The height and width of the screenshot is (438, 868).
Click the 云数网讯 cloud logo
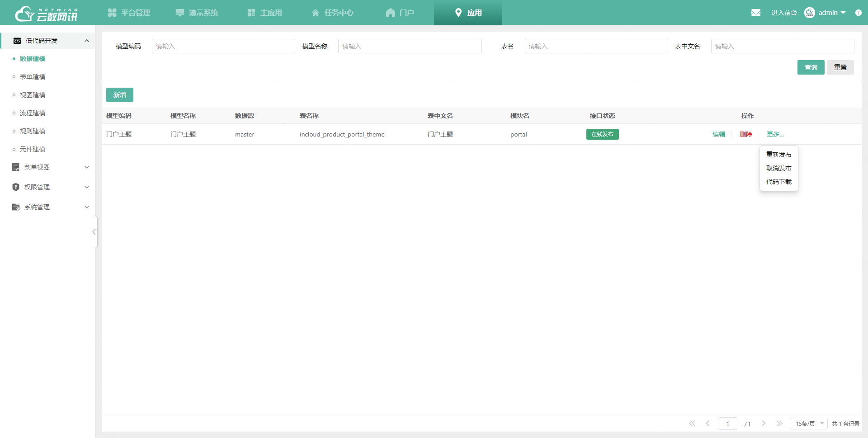tap(46, 14)
